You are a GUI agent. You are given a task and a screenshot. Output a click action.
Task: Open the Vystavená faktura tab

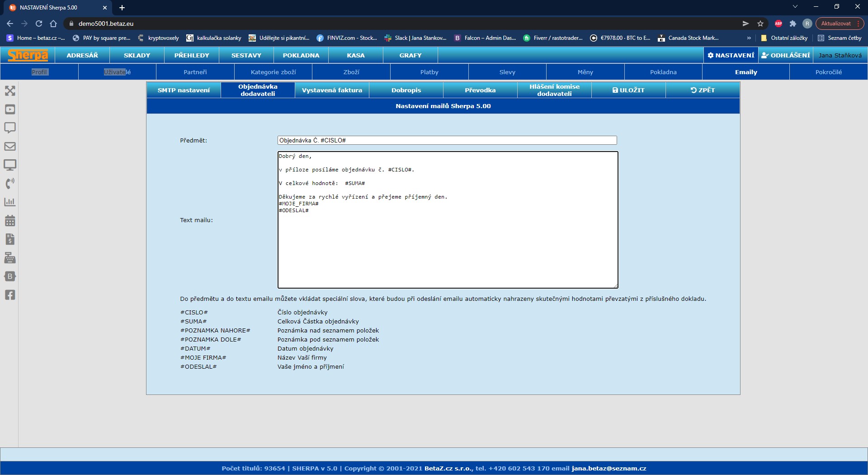click(332, 90)
